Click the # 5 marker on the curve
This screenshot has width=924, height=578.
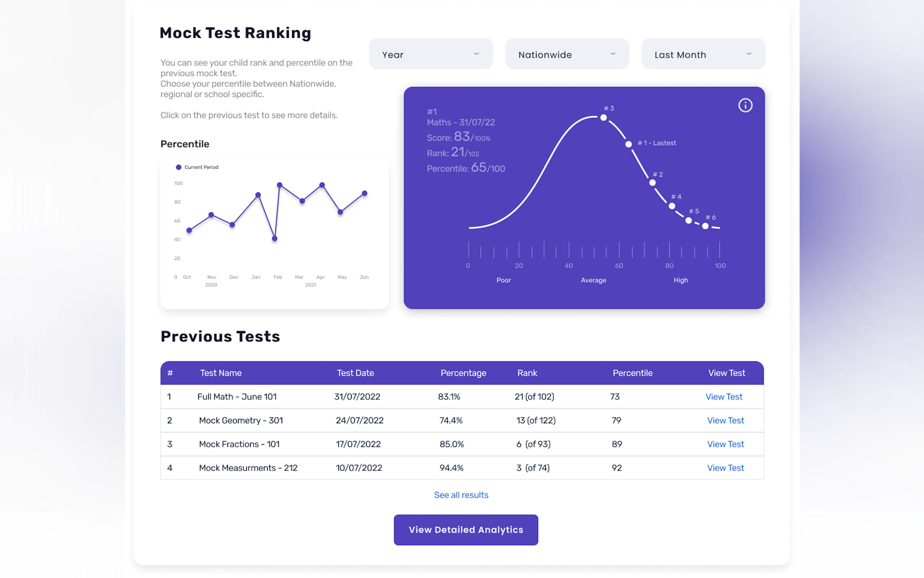click(688, 221)
